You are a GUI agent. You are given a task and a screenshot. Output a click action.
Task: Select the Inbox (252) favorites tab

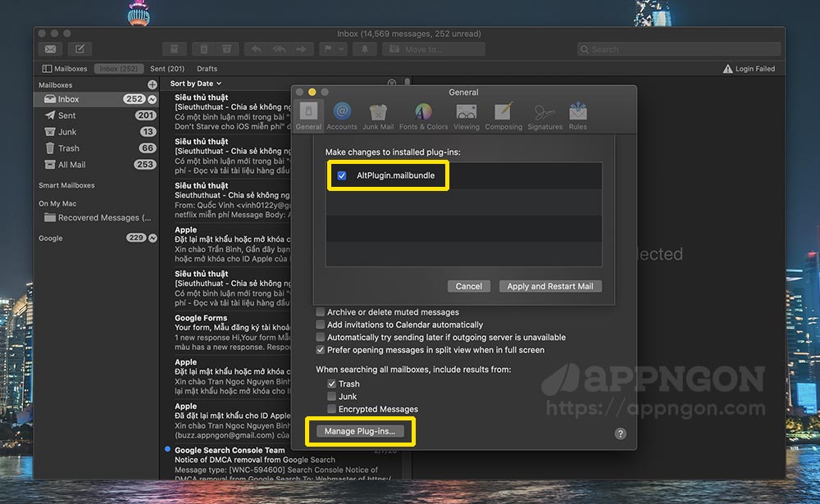[119, 69]
